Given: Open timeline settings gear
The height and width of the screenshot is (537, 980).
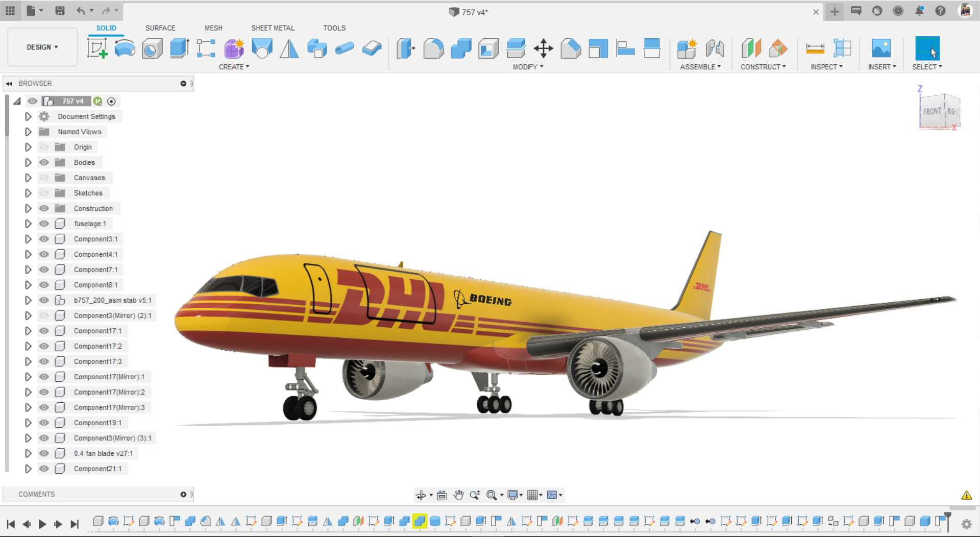Looking at the screenshot, I should pos(966,524).
